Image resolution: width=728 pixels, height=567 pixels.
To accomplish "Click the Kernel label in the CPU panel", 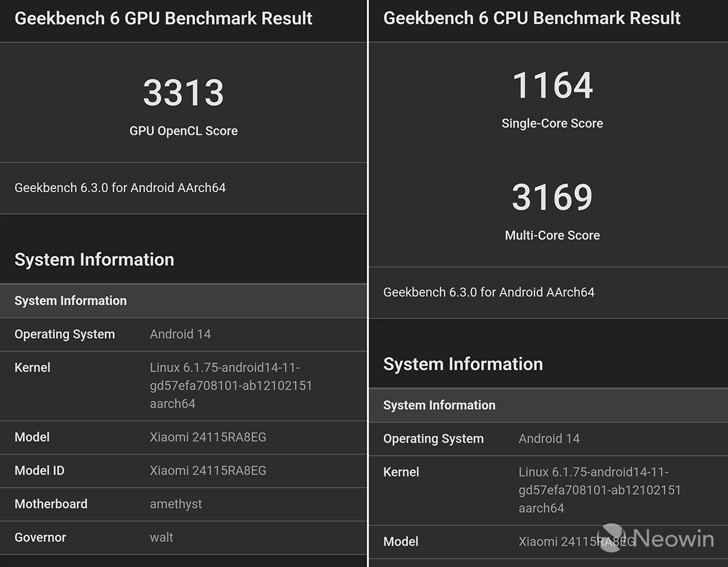I will click(x=401, y=472).
